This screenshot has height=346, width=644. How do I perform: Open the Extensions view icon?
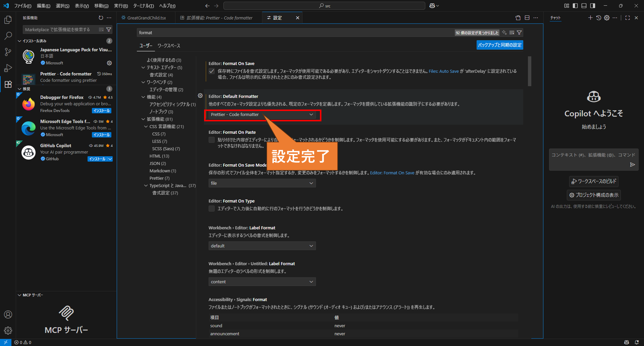point(8,84)
